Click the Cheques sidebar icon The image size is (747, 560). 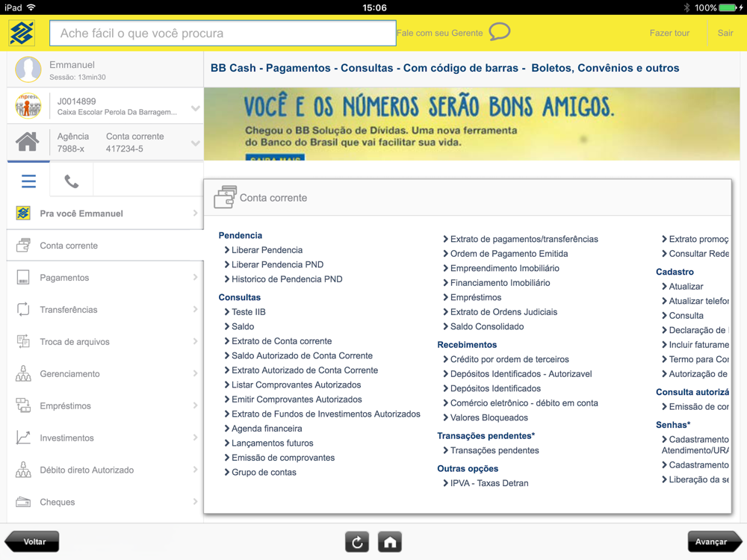click(x=23, y=502)
